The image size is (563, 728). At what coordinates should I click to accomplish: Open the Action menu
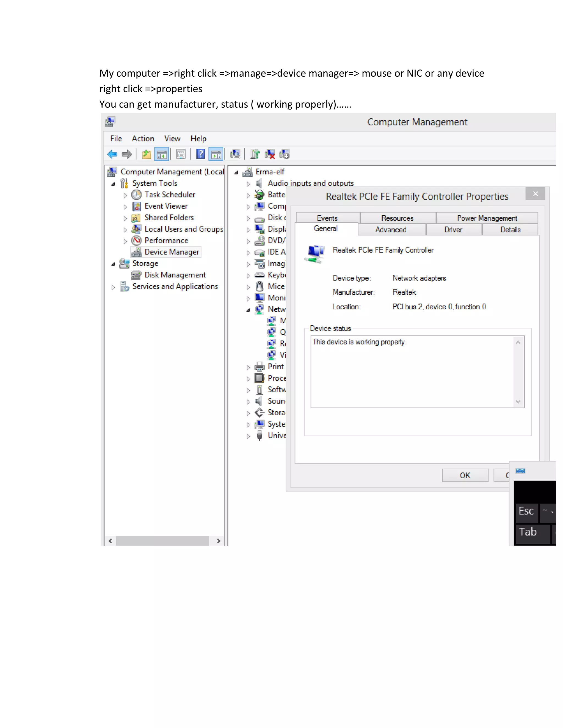click(x=143, y=139)
